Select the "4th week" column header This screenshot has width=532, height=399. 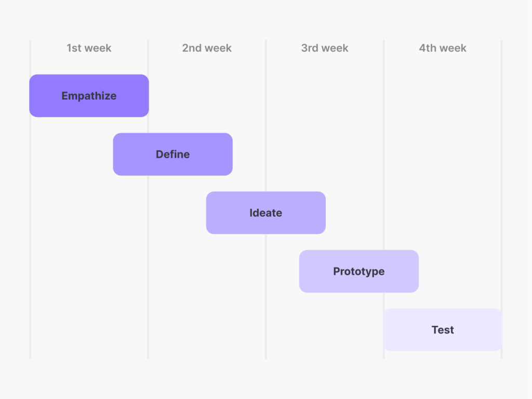click(443, 48)
